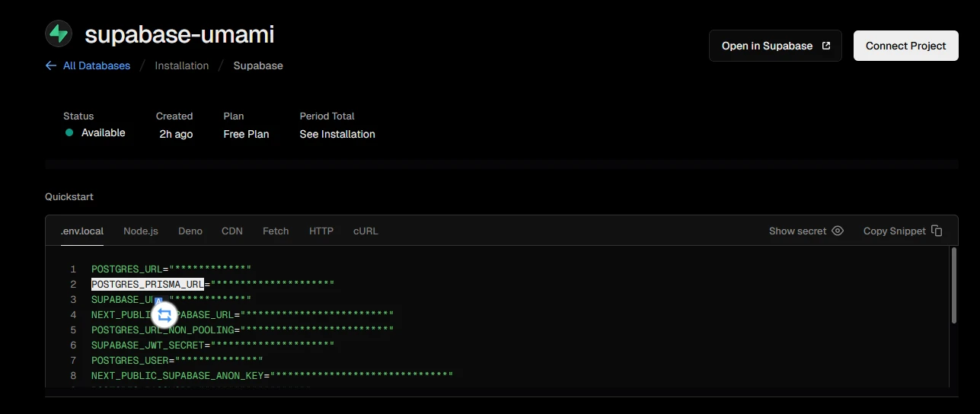Click the Supabase lightning bolt logo
The width and height of the screenshot is (980, 414).
tap(59, 33)
